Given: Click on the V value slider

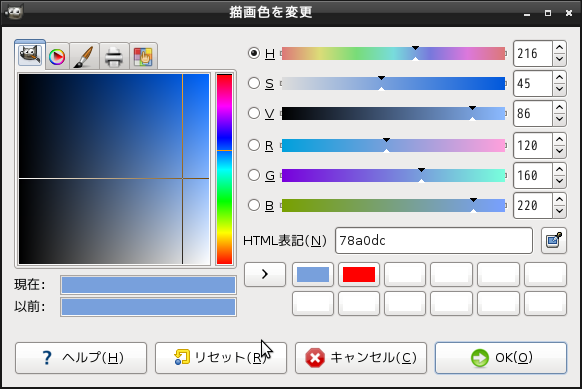Looking at the screenshot, I should click(x=393, y=114).
